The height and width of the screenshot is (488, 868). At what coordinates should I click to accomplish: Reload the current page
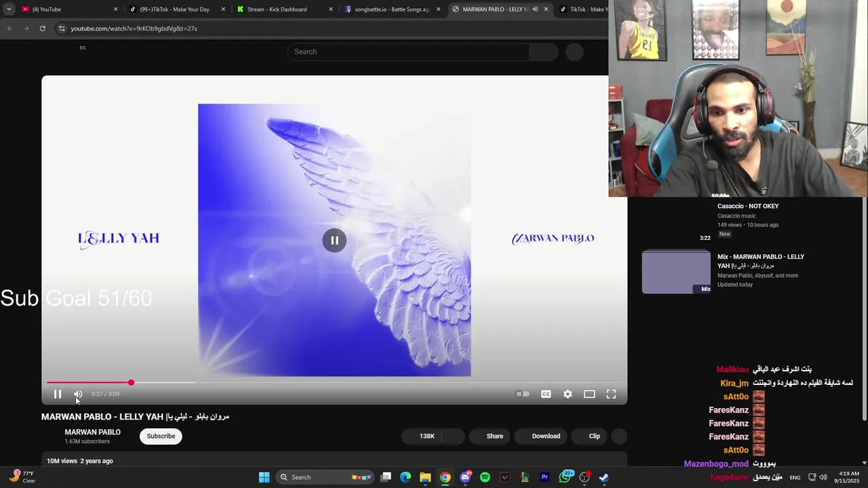click(42, 28)
